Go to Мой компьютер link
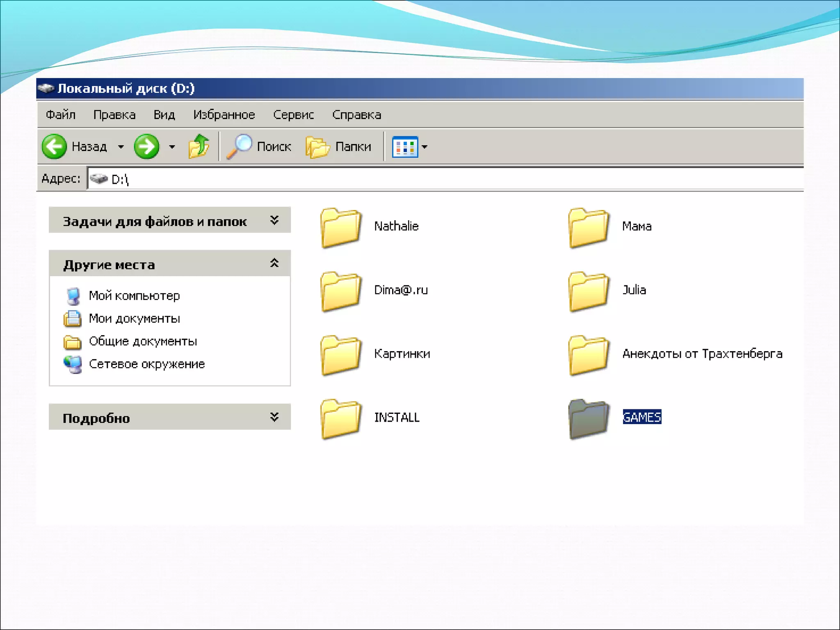This screenshot has height=630, width=840. (134, 296)
